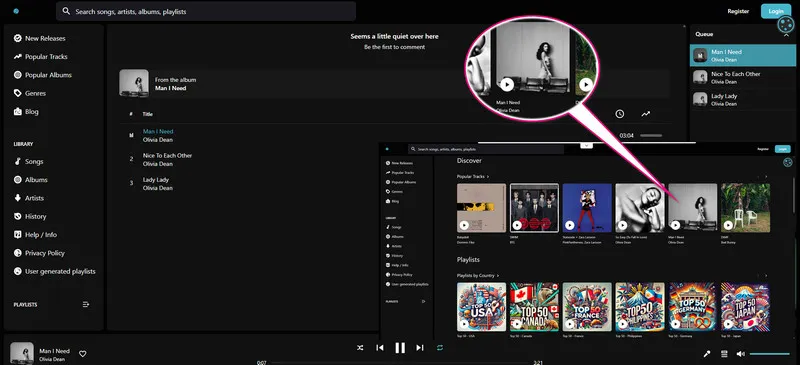
Task: Open Top 50 Canada playlist cover in inset
Action: 534,307
